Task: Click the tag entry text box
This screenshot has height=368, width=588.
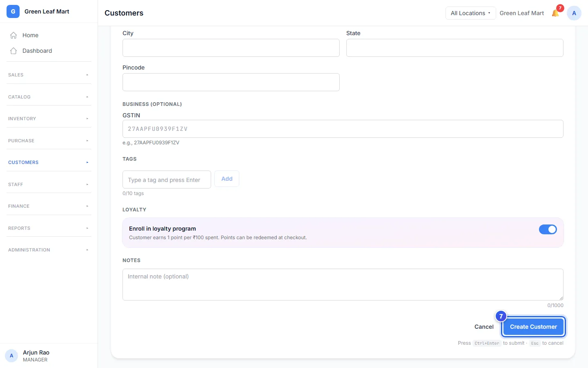Action: point(167,180)
